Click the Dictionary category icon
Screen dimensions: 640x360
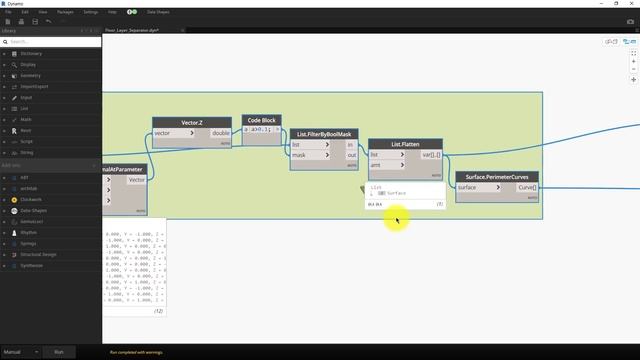[14, 53]
